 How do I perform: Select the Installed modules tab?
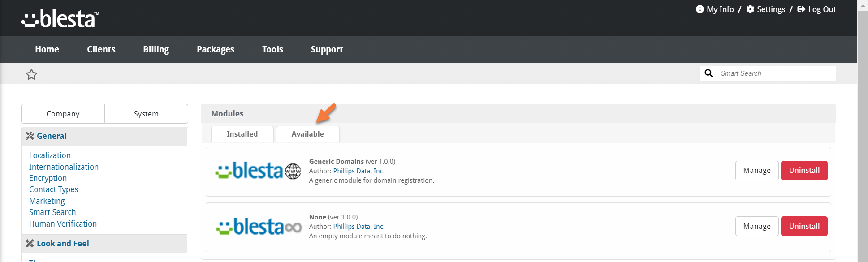242,134
